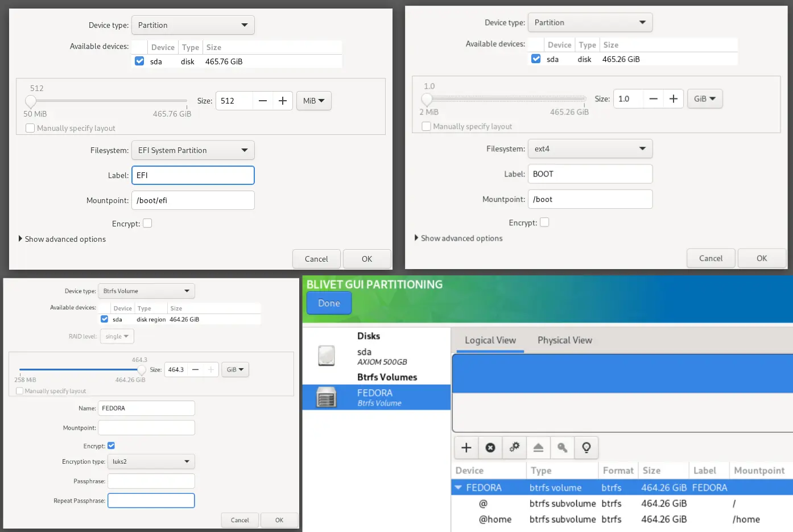Image resolution: width=793 pixels, height=532 pixels.
Task: Tick Encrypt checkbox in EFI partition dialog
Action: 147,223
